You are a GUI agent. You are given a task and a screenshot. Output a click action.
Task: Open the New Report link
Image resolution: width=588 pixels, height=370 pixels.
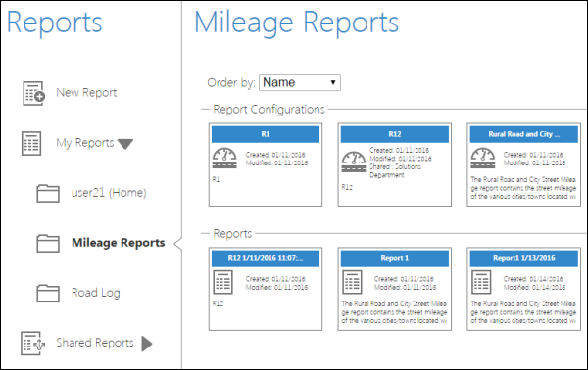(x=86, y=92)
